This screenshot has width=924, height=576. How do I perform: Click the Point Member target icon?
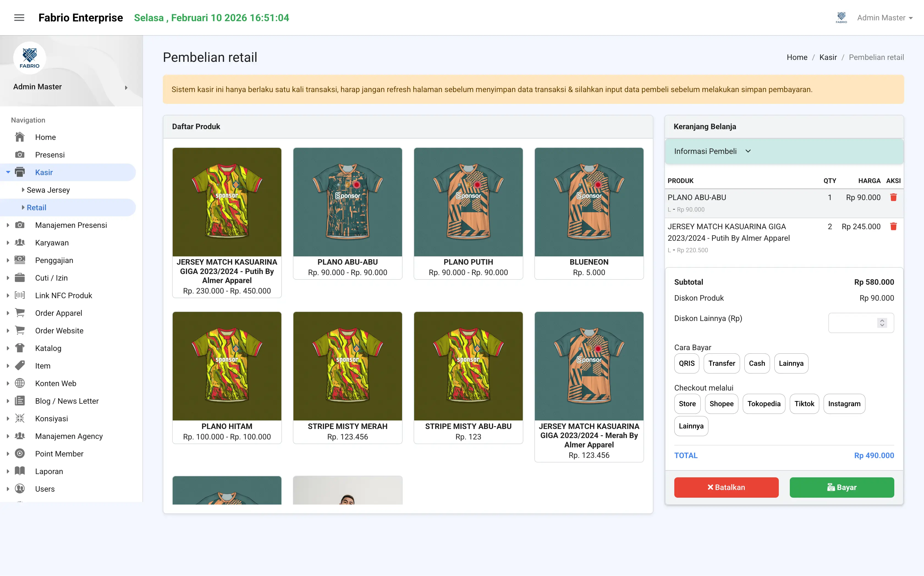(20, 453)
